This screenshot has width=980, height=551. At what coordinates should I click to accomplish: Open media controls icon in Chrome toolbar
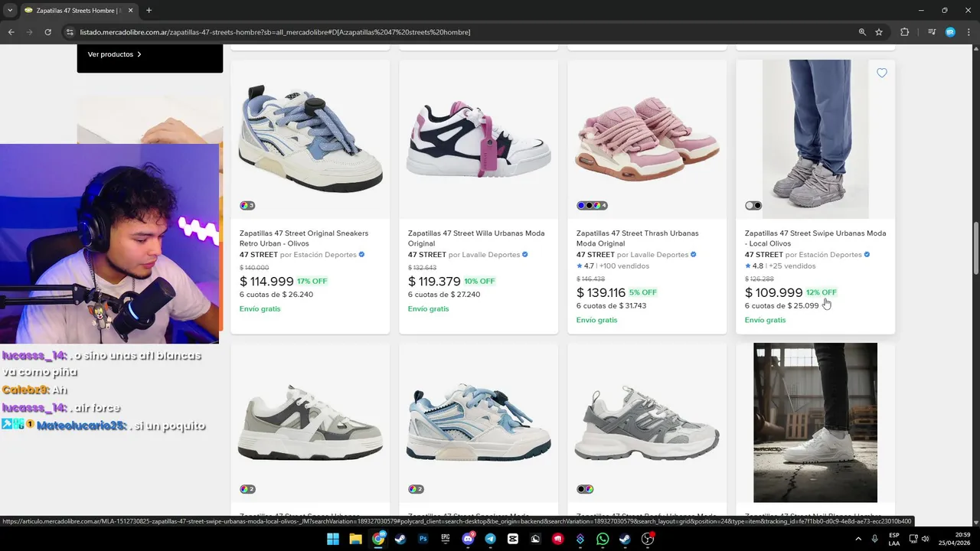tap(932, 32)
